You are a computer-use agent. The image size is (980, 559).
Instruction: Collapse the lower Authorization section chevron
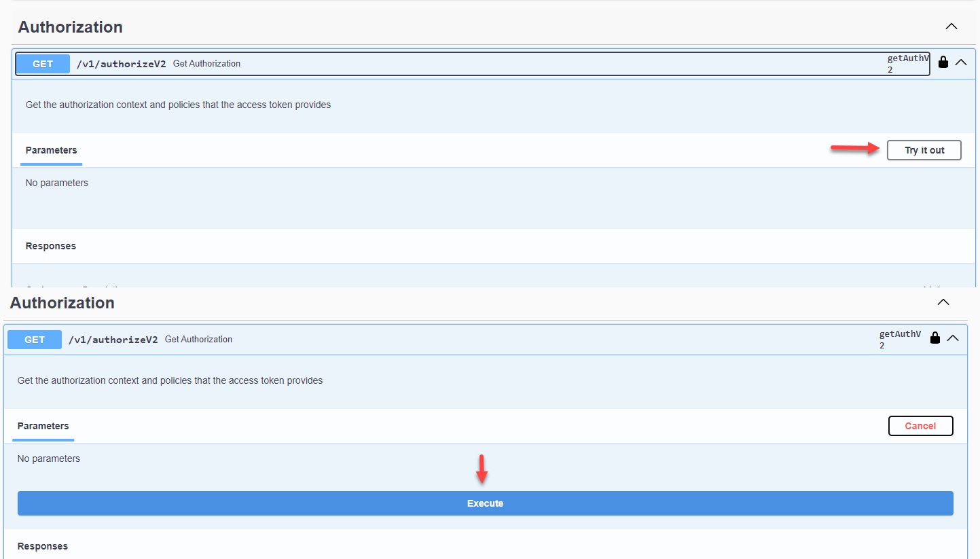tap(943, 302)
